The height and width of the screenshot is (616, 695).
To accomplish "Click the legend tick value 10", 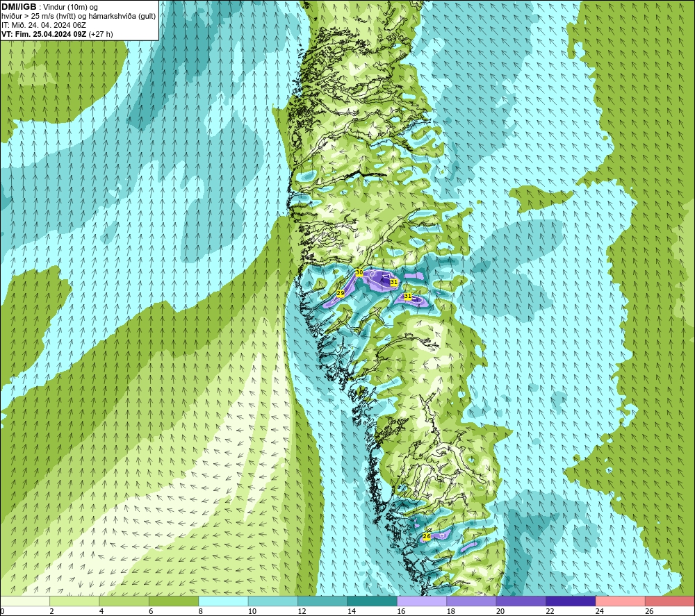I will click(x=252, y=611).
